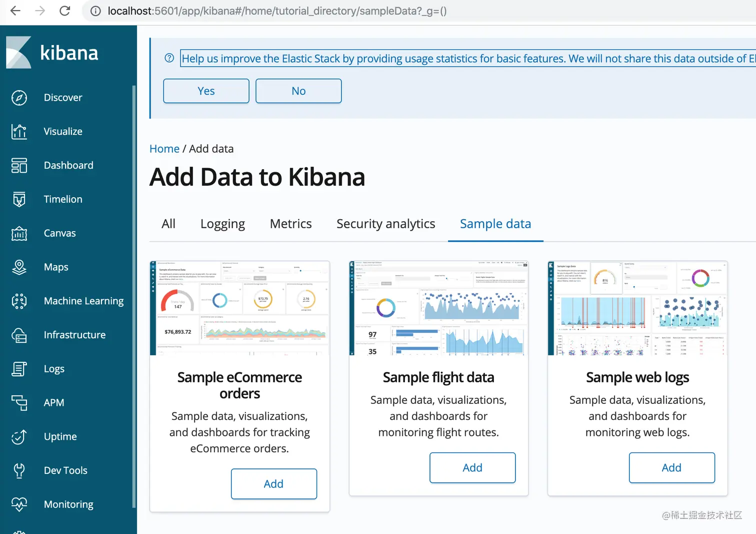Select the Sample data tab
Screen dimensions: 756x534
click(495, 224)
